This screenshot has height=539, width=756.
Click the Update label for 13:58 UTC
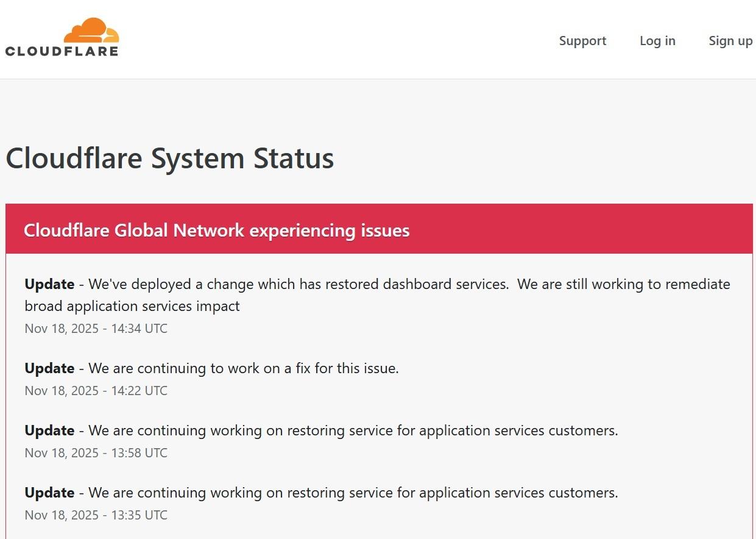click(49, 430)
